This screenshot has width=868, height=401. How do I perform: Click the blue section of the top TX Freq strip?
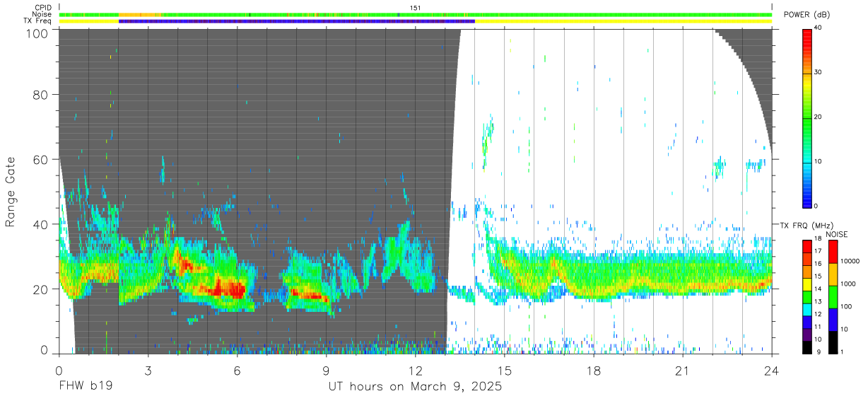coord(296,21)
